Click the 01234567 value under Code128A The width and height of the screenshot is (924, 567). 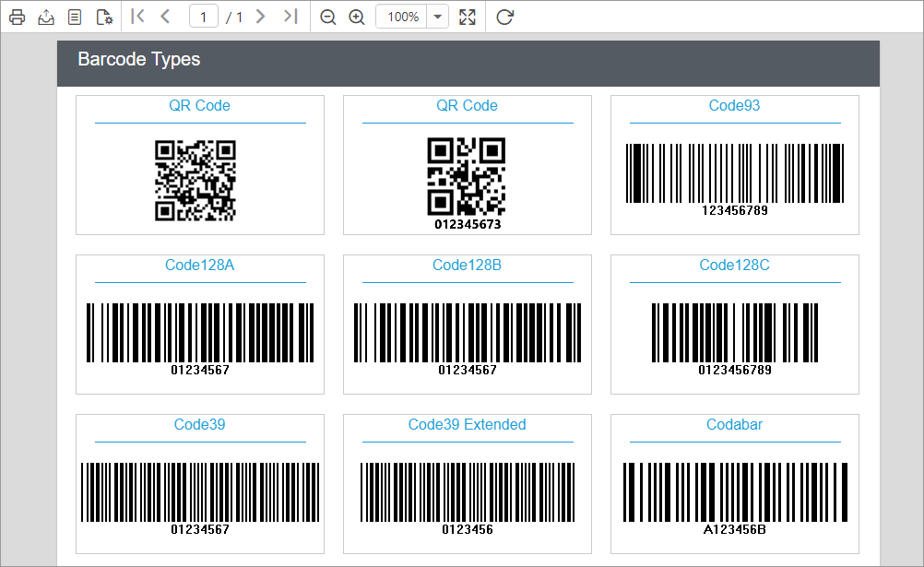[200, 370]
